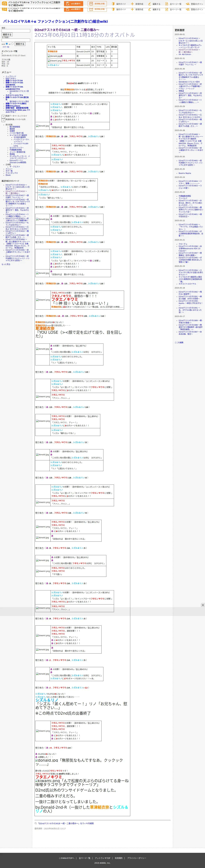Select the 'or' search radio button
The image size is (205, 868).
click(12, 44)
